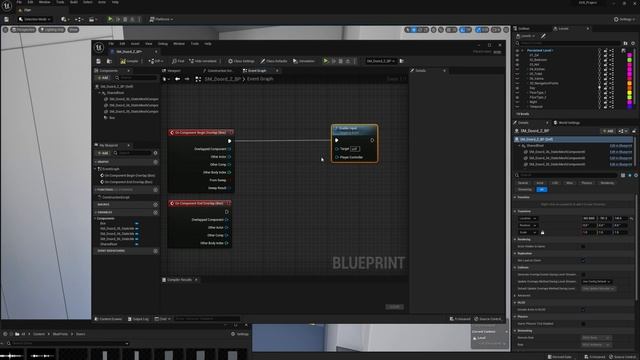The width and height of the screenshot is (640, 360).
Task: Click the Other Actor pin on Begin Overlap node
Action: click(229, 157)
